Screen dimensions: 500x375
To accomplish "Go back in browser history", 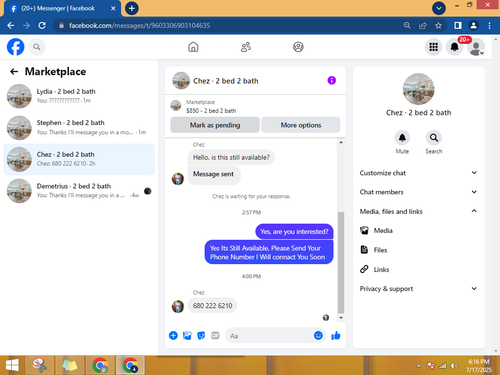I will 11,25.
